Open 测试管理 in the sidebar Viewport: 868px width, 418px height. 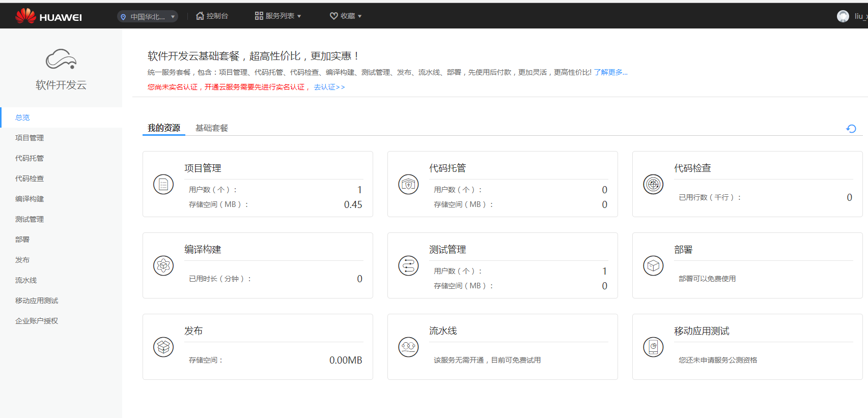click(x=30, y=219)
